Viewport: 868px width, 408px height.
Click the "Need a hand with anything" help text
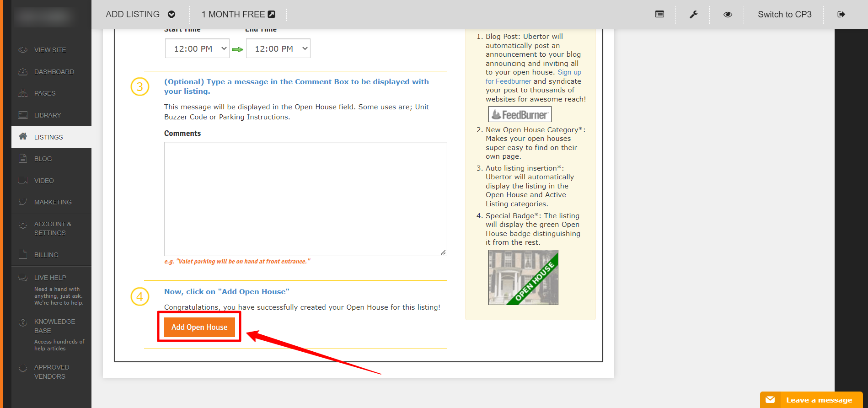pyautogui.click(x=59, y=296)
